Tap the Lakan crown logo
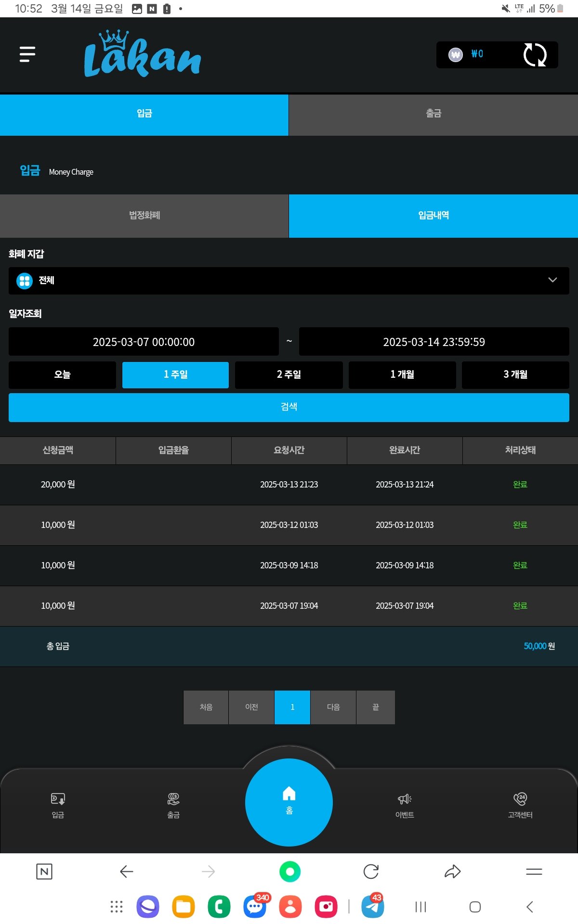This screenshot has width=578, height=924. (143, 54)
